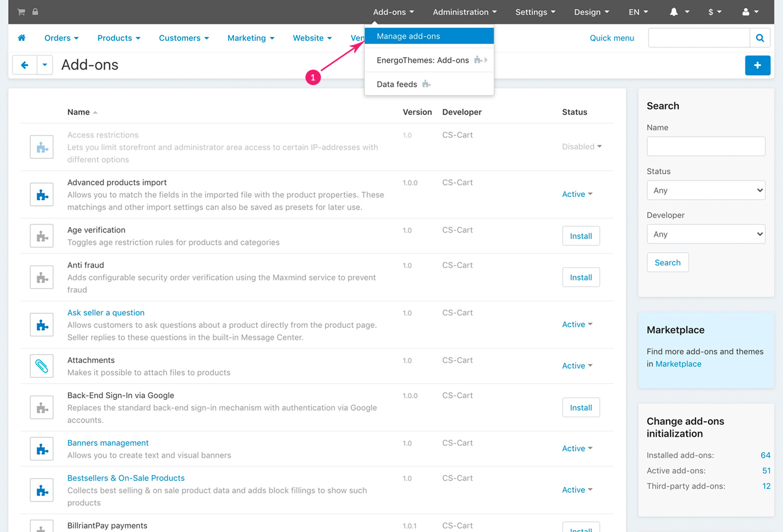Screen dimensions: 783x532
Task: Click the shopping cart icon in top bar
Action: tap(21, 12)
